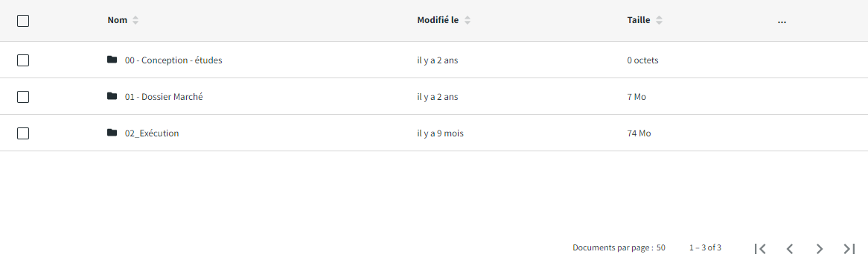Tick the select-all checkbox in the header
868x275 pixels.
(x=22, y=21)
